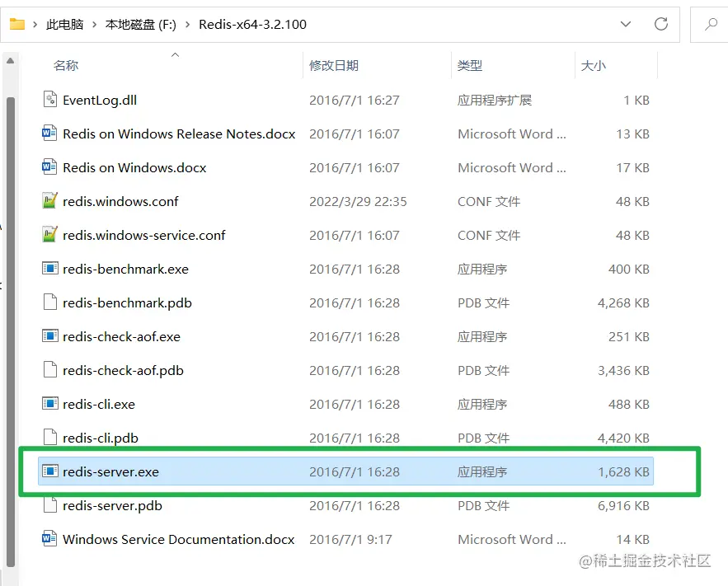Select the redis.windows.conf file name
This screenshot has height=586, width=728.
tap(120, 201)
